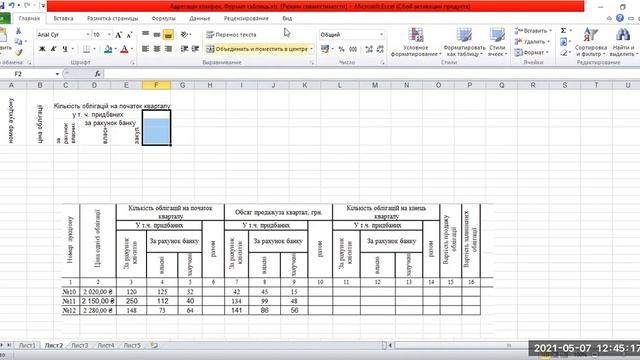
Task: Toggle italic К formatting
Action: click(53, 49)
